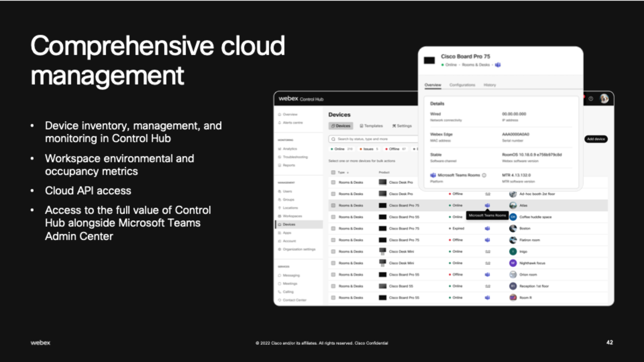Click the Reception 1st floor avatar
The width and height of the screenshot is (644, 362).
(x=513, y=286)
